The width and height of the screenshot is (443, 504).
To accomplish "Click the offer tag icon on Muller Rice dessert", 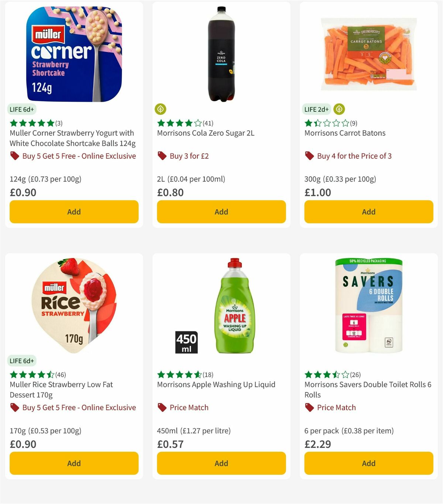I will (x=14, y=407).
